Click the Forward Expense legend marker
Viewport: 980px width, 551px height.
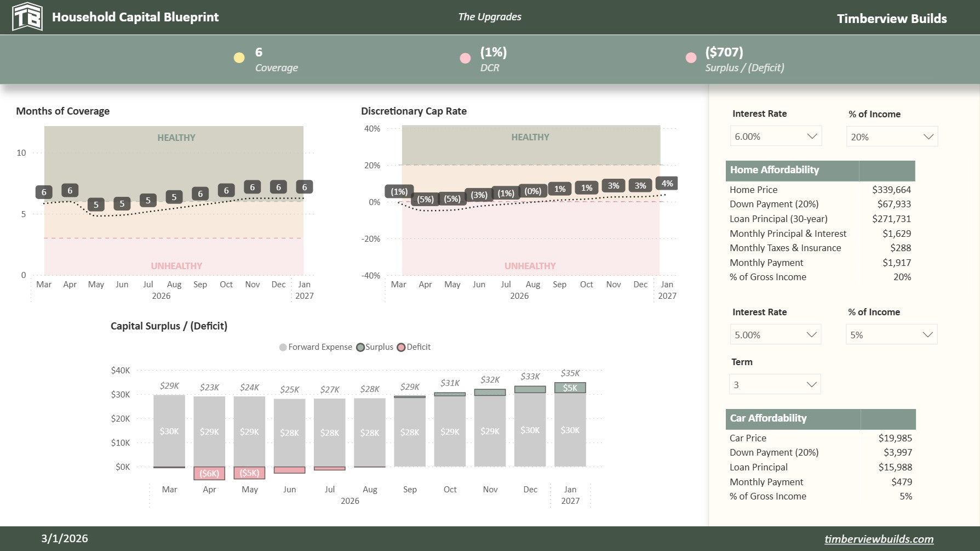tap(283, 347)
